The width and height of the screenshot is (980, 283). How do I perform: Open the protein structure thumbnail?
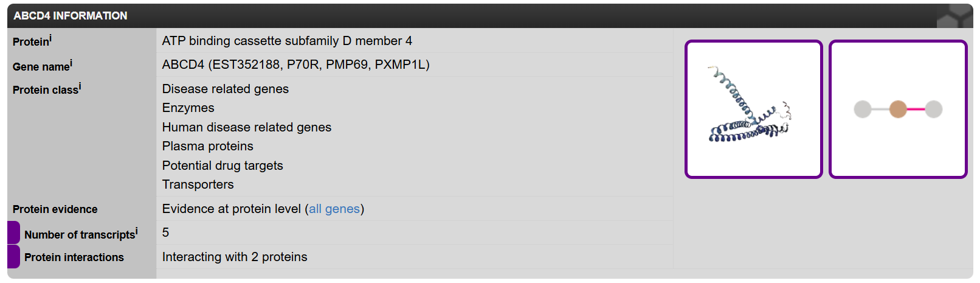click(754, 110)
